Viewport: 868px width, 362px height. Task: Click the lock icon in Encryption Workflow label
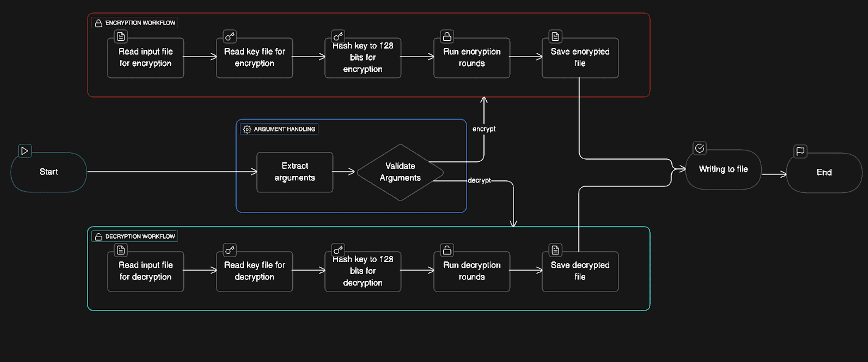98,23
